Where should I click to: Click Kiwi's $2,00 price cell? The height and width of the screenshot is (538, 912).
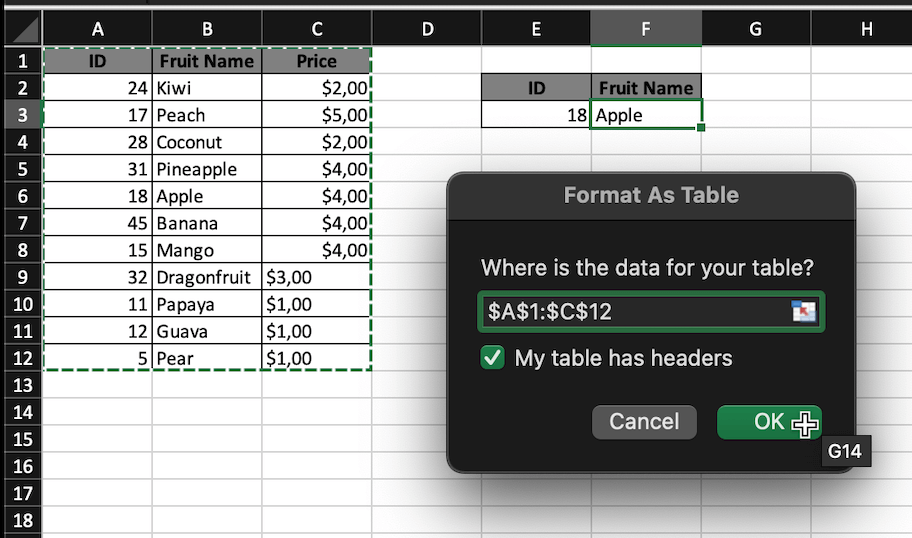tap(316, 88)
